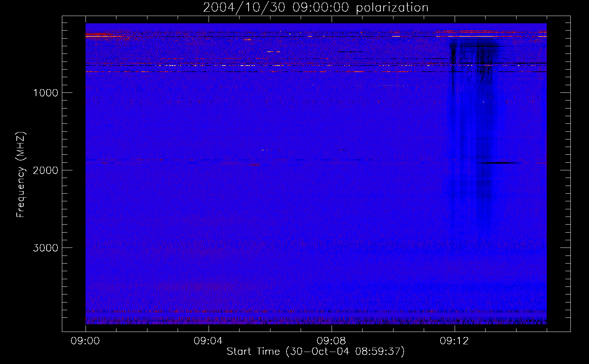Click the '09:08' time axis label
Viewport: 589px width, 364px height.
coord(331,341)
